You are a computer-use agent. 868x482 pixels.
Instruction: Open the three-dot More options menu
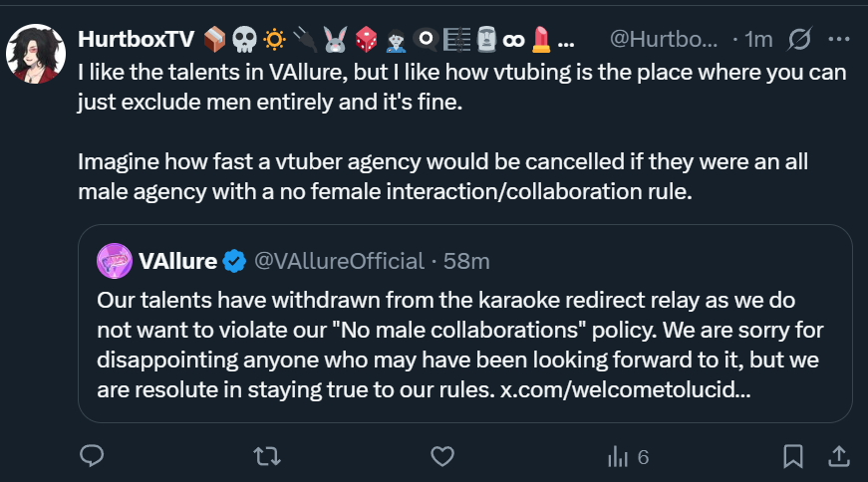tap(839, 40)
